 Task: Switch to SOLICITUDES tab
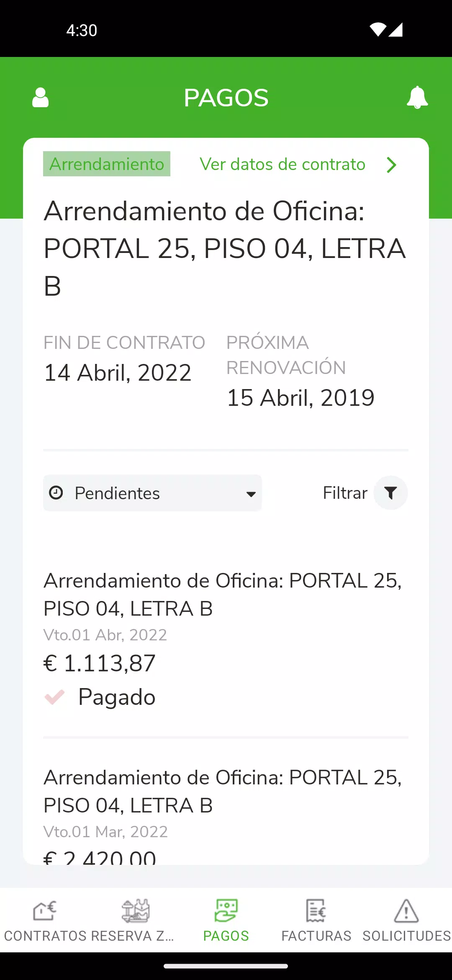coord(407,936)
